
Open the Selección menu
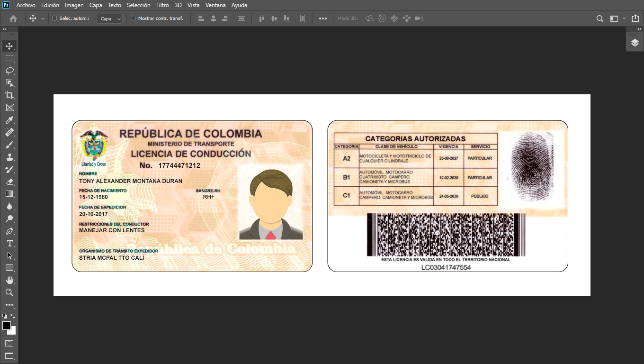[138, 5]
